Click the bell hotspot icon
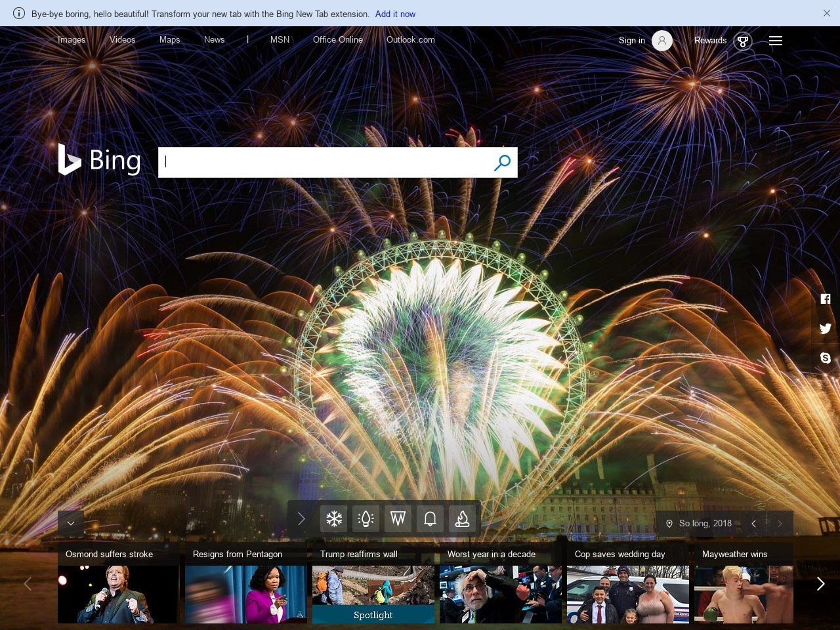The image size is (840, 630). [430, 519]
